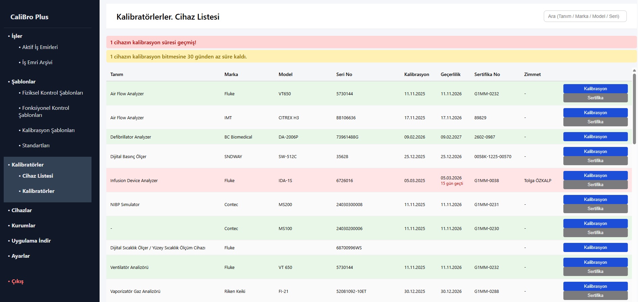Click the Geçerlilik column header

450,75
